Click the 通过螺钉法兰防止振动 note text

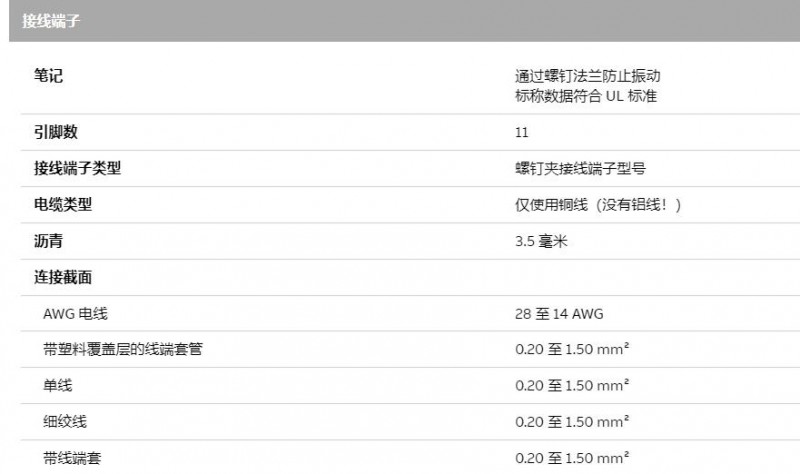(588, 77)
